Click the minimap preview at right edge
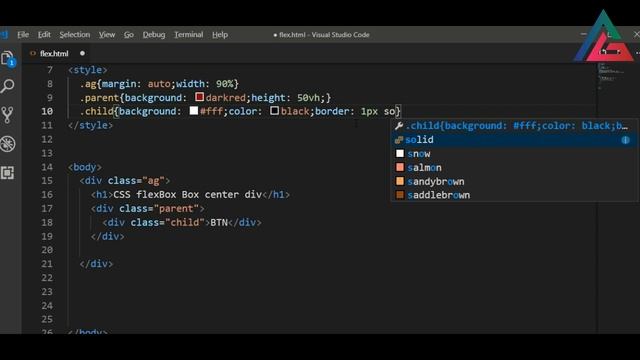Image resolution: width=640 pixels, height=360 pixels. [x=610, y=76]
